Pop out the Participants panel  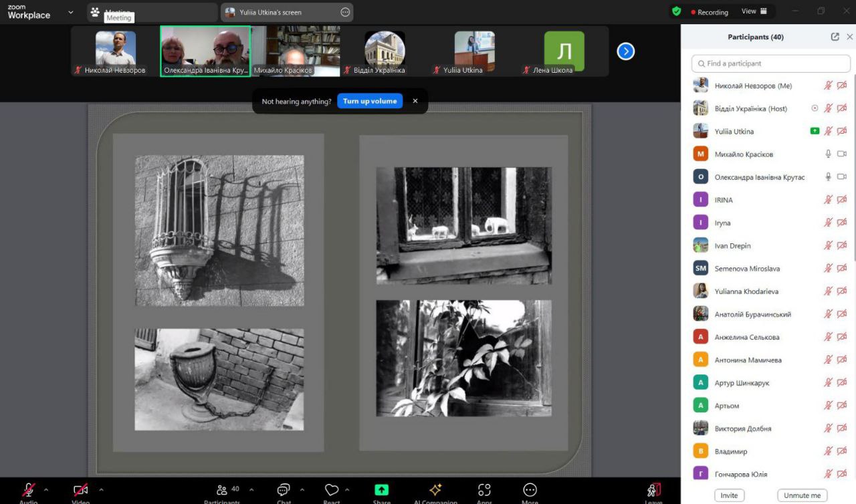[x=835, y=37]
